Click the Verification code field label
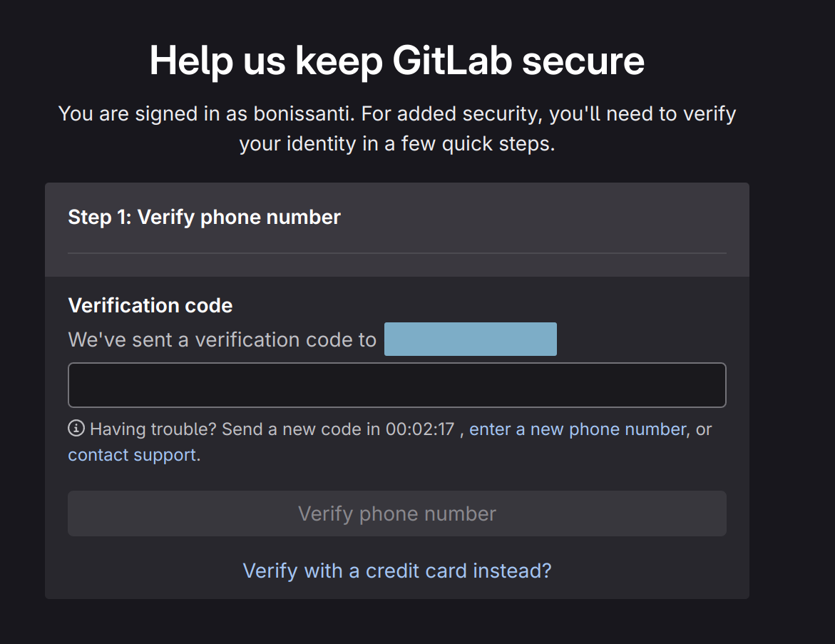This screenshot has height=644, width=835. 150,306
